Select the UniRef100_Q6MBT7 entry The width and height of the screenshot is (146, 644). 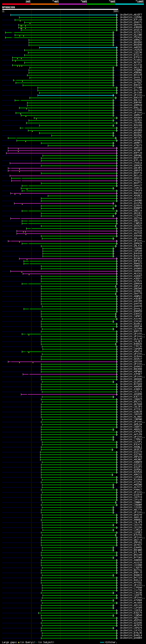pyautogui.click(x=131, y=143)
